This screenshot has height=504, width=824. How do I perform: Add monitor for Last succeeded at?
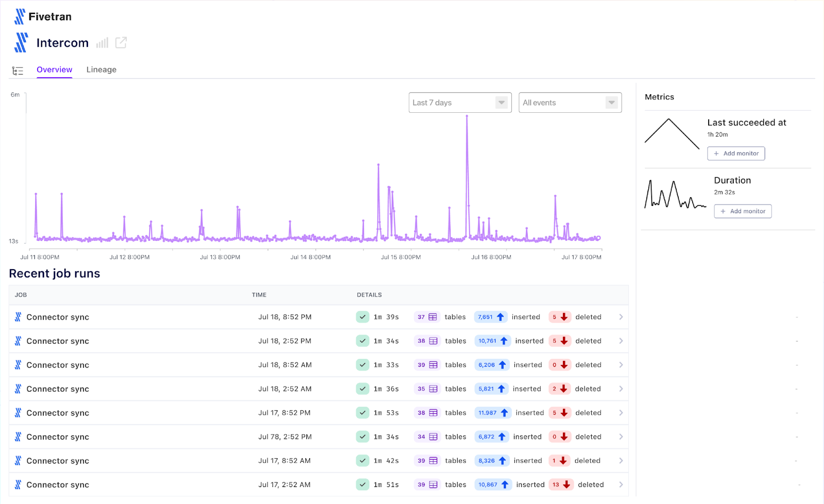[736, 153]
